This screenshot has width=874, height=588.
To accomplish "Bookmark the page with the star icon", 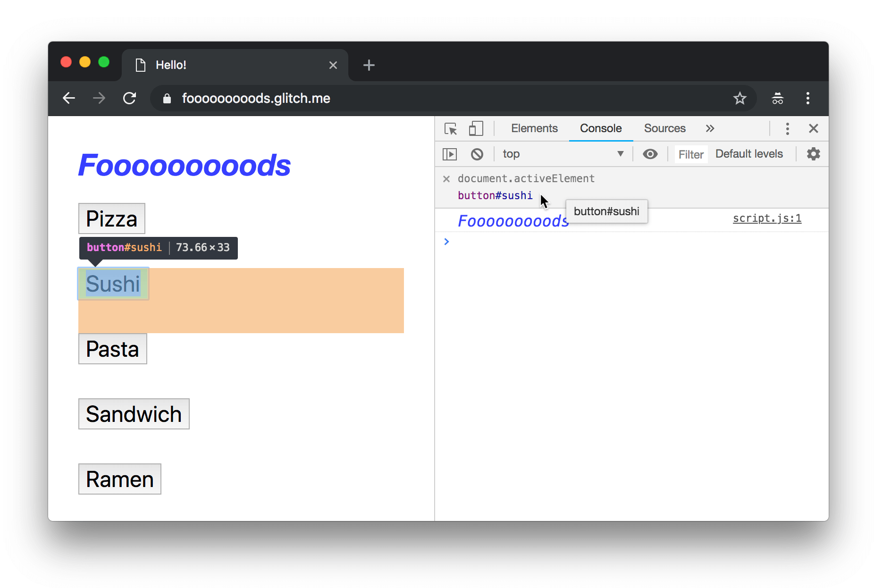I will 740,98.
